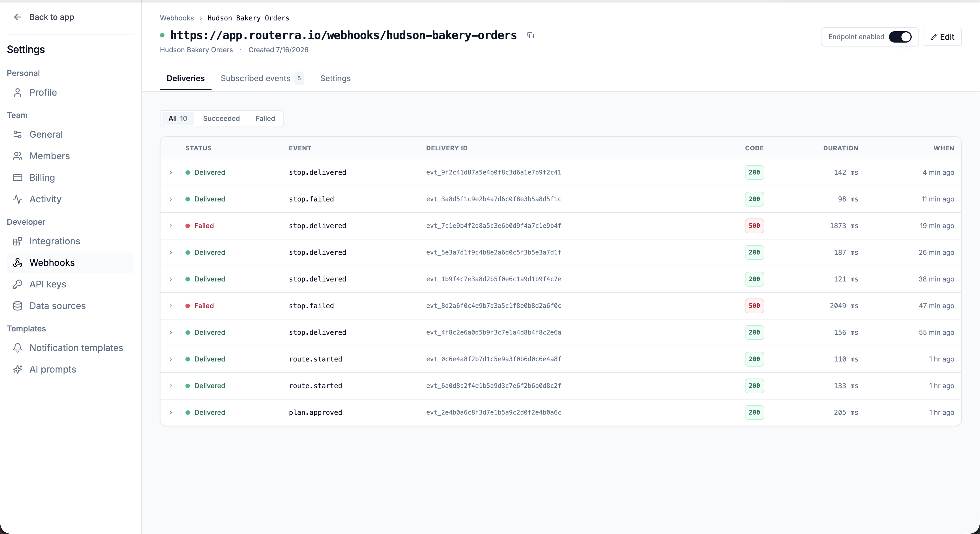Switch to the Deliveries tab
Viewport: 980px width, 534px height.
click(x=186, y=78)
